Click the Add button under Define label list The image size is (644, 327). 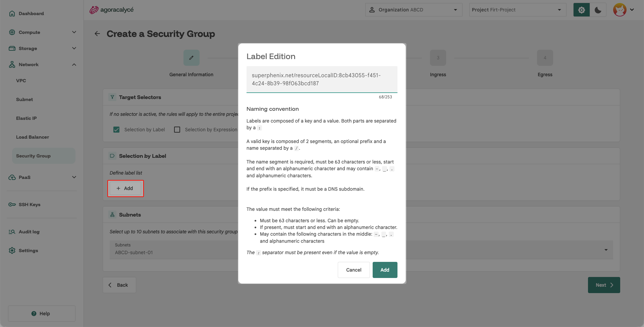pos(125,188)
